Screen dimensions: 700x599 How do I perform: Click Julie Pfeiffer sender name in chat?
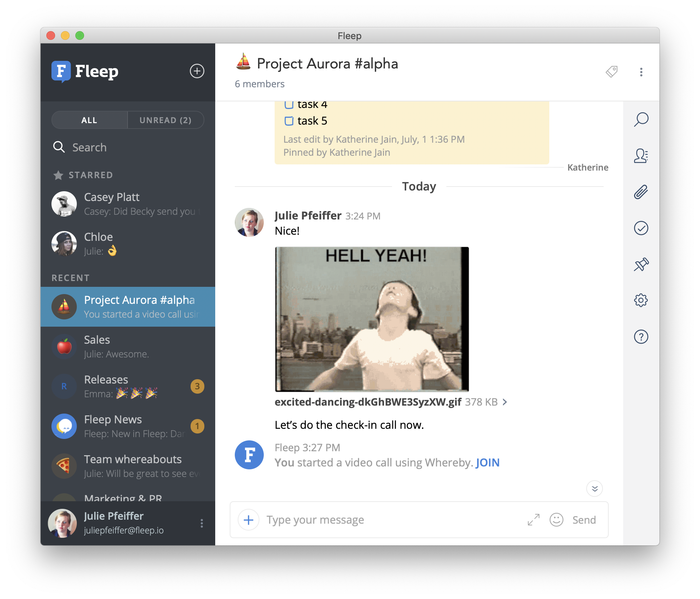(x=308, y=215)
